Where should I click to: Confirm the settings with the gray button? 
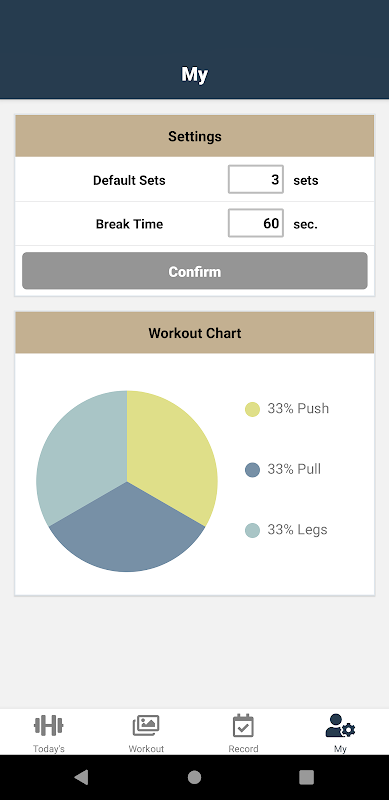point(194,271)
